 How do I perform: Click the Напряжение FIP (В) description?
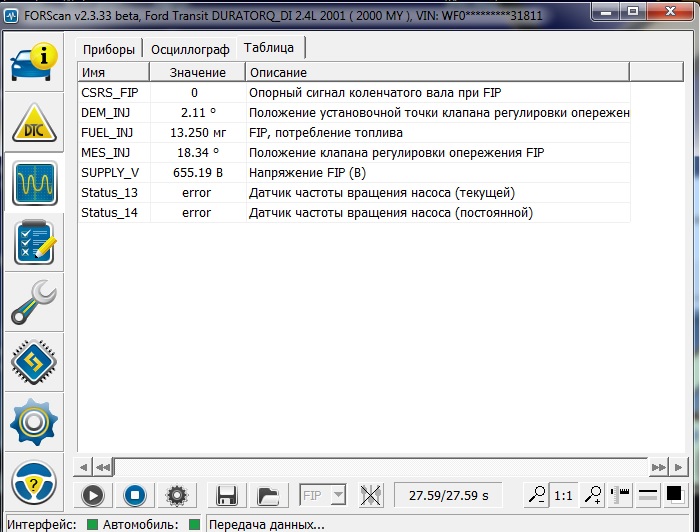click(308, 173)
